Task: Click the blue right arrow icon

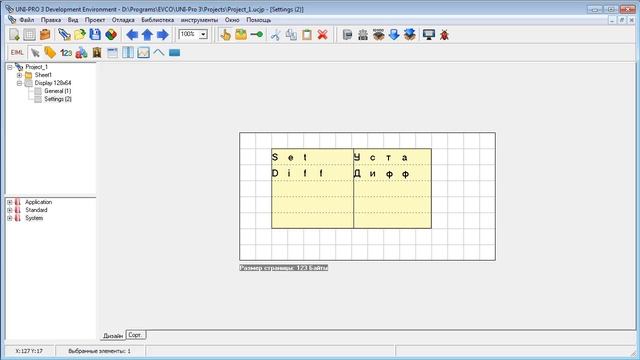Action: click(163, 35)
